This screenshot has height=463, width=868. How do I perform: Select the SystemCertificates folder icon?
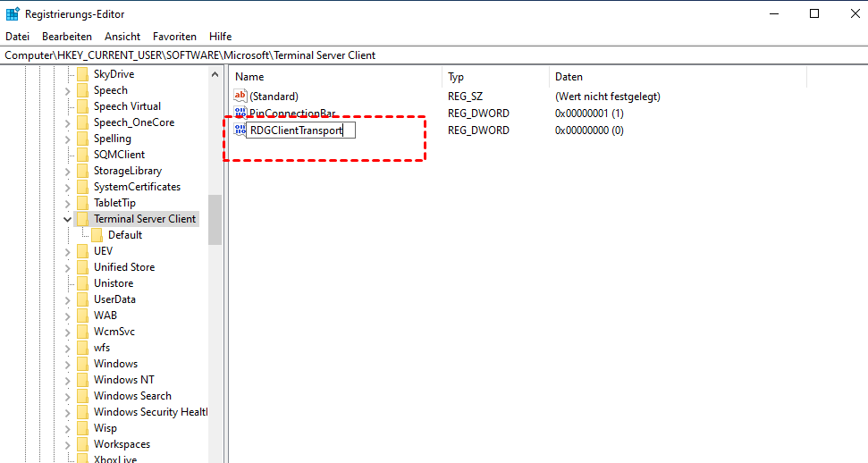coord(82,187)
